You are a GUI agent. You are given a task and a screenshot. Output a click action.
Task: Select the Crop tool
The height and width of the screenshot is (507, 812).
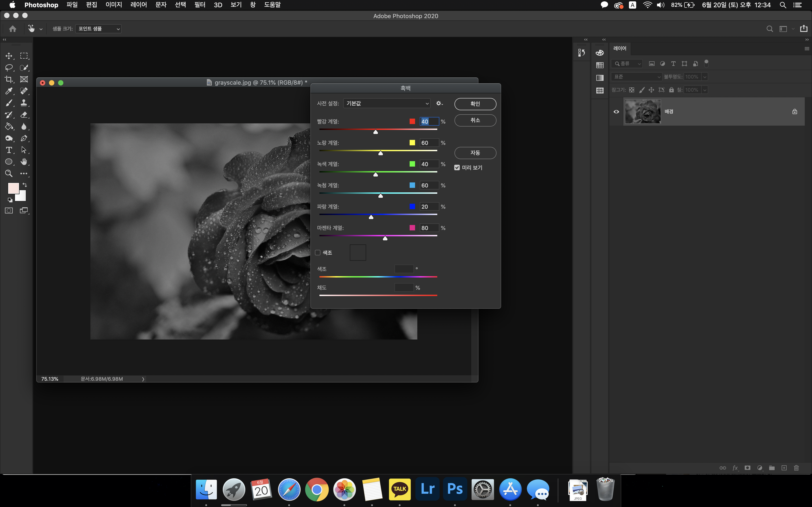[9, 79]
